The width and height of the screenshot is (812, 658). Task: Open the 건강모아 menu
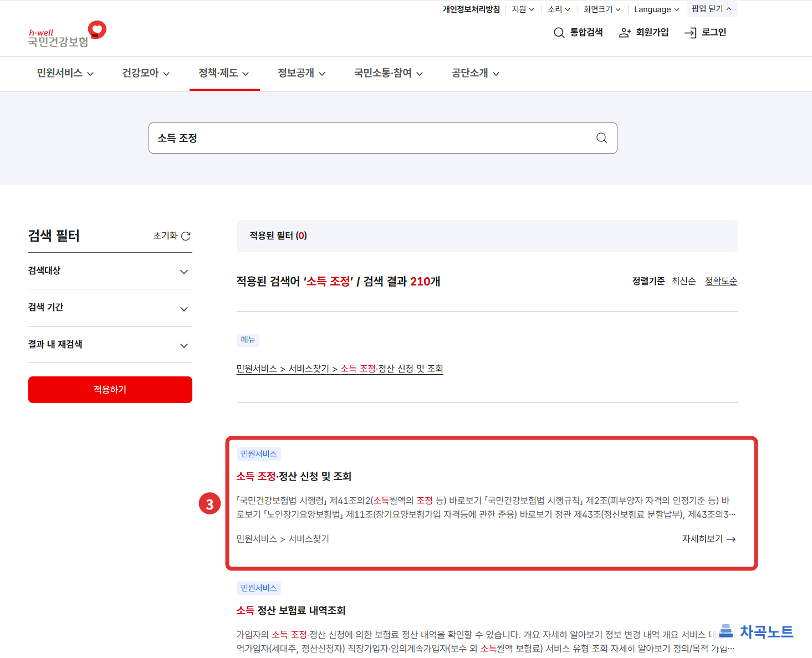coord(146,73)
